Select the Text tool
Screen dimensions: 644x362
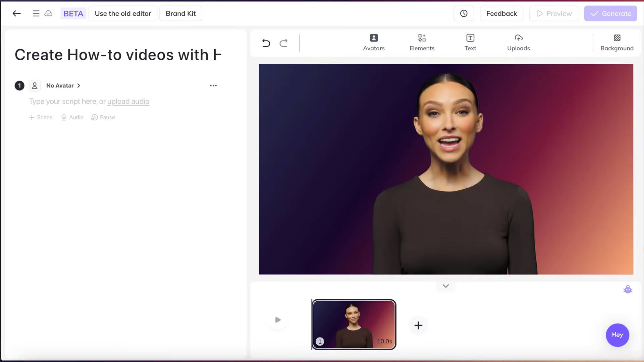click(470, 42)
